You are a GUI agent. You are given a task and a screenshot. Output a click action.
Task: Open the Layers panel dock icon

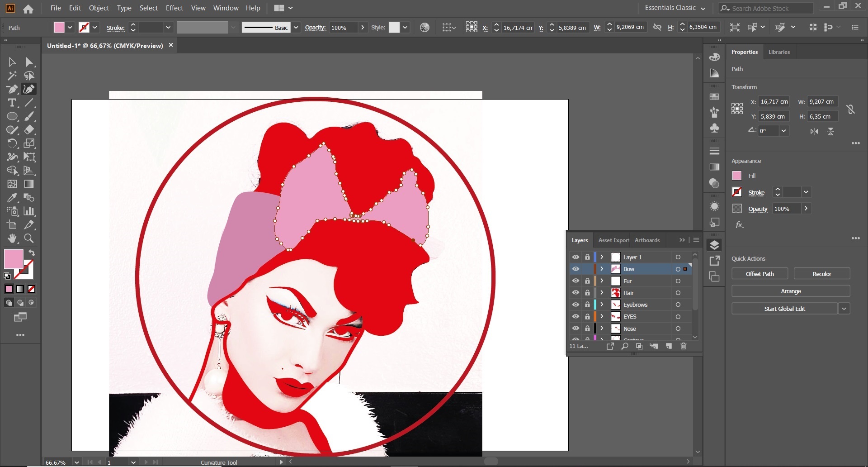coord(714,245)
